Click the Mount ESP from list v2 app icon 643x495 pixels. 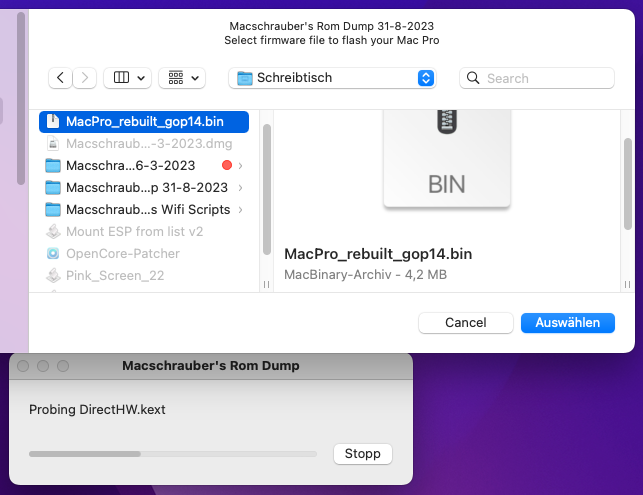(x=53, y=231)
